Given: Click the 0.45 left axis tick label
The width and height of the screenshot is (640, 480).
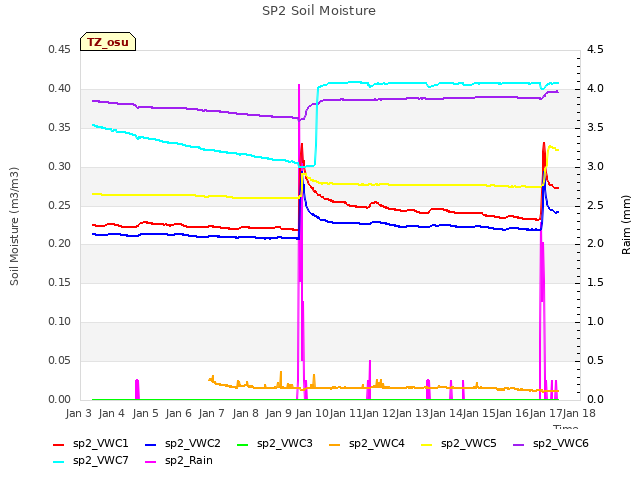Looking at the screenshot, I should pos(60,49).
